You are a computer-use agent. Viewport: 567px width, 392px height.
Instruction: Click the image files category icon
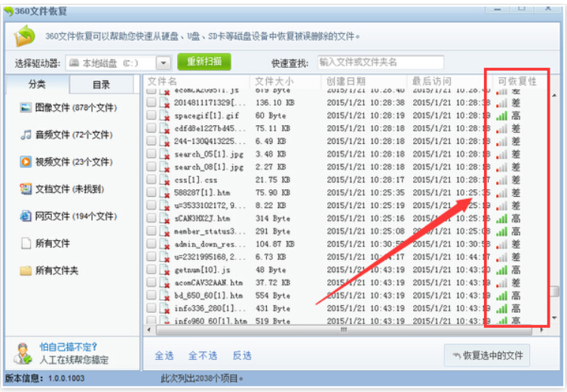[26, 108]
